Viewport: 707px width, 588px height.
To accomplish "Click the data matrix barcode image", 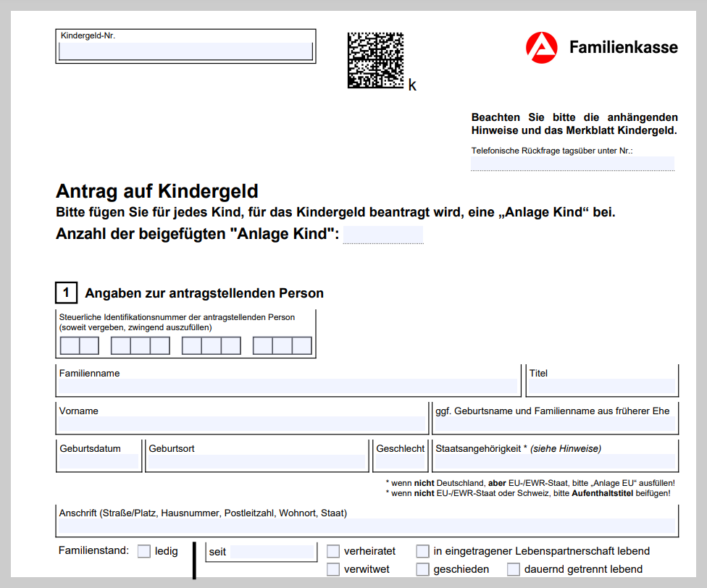I will [375, 60].
